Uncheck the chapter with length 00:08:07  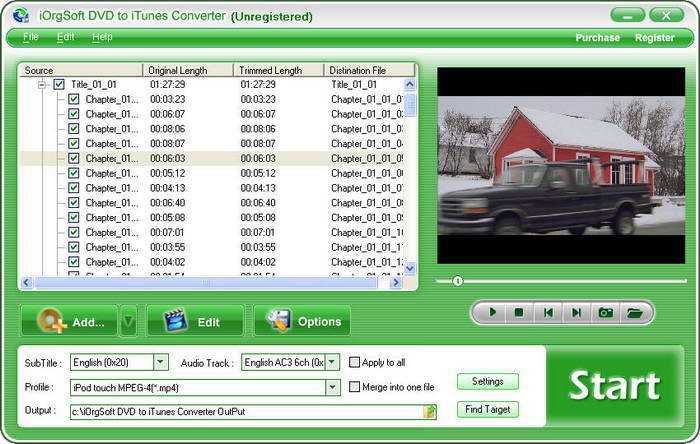[x=74, y=143]
